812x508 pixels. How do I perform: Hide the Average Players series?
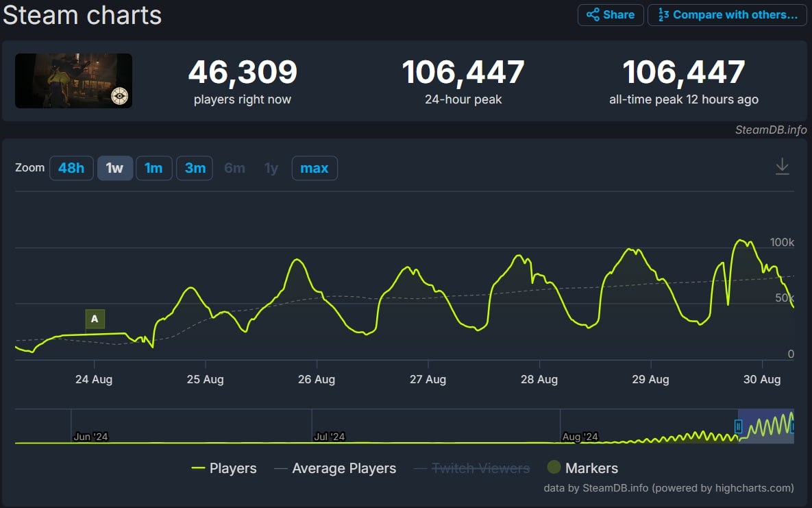coord(335,468)
